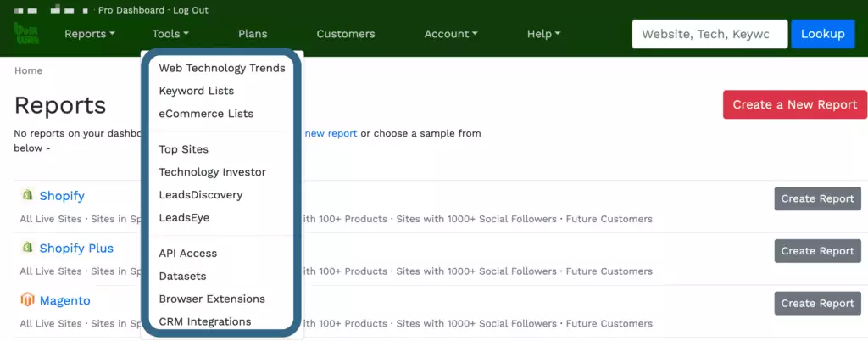This screenshot has height=341, width=868.
Task: Open the Reports dropdown menu
Action: click(x=90, y=34)
